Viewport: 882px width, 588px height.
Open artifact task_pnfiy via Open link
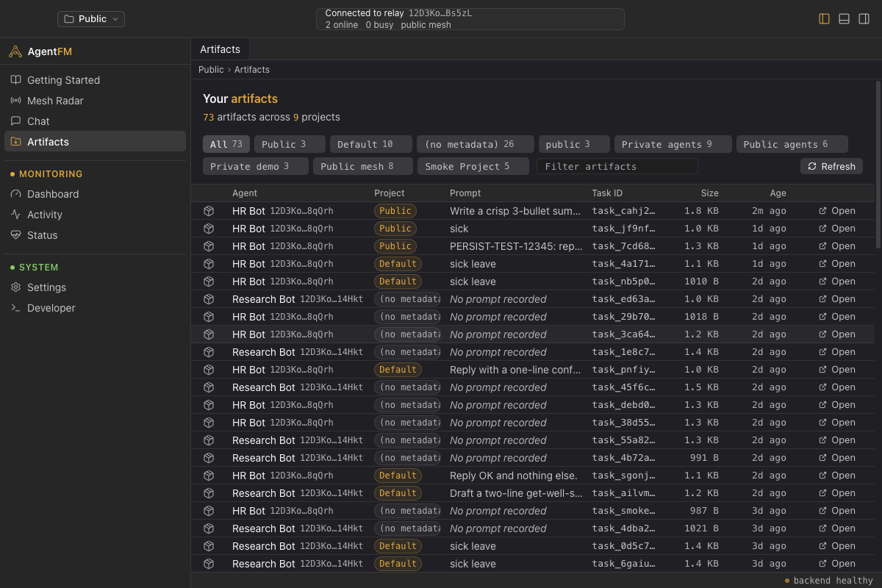click(x=837, y=370)
